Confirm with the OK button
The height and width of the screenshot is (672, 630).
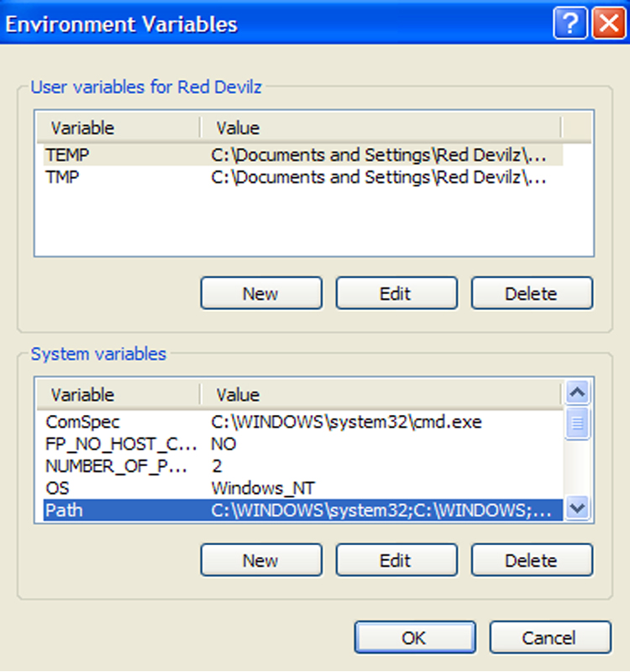click(x=414, y=638)
